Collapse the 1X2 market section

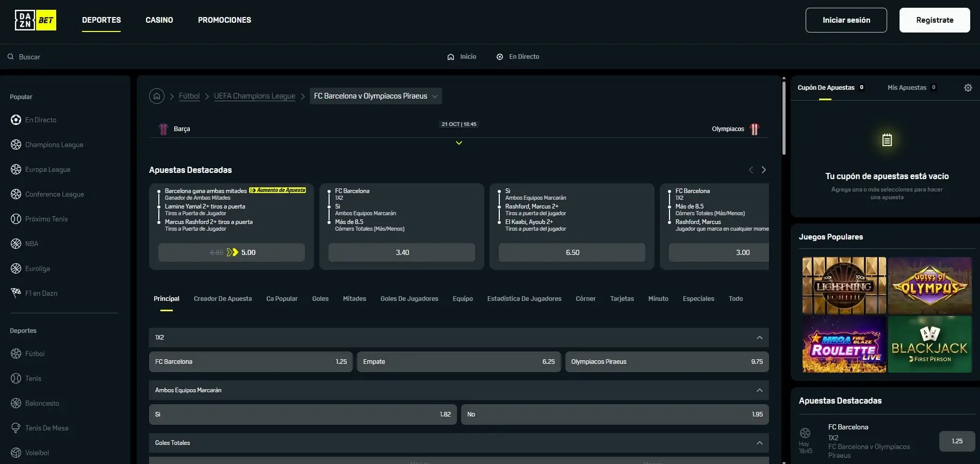(760, 338)
